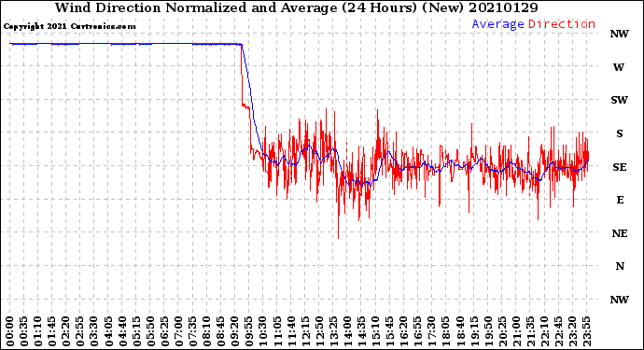Click the time label 05:50
The width and height of the screenshot is (644, 350).
point(150,331)
